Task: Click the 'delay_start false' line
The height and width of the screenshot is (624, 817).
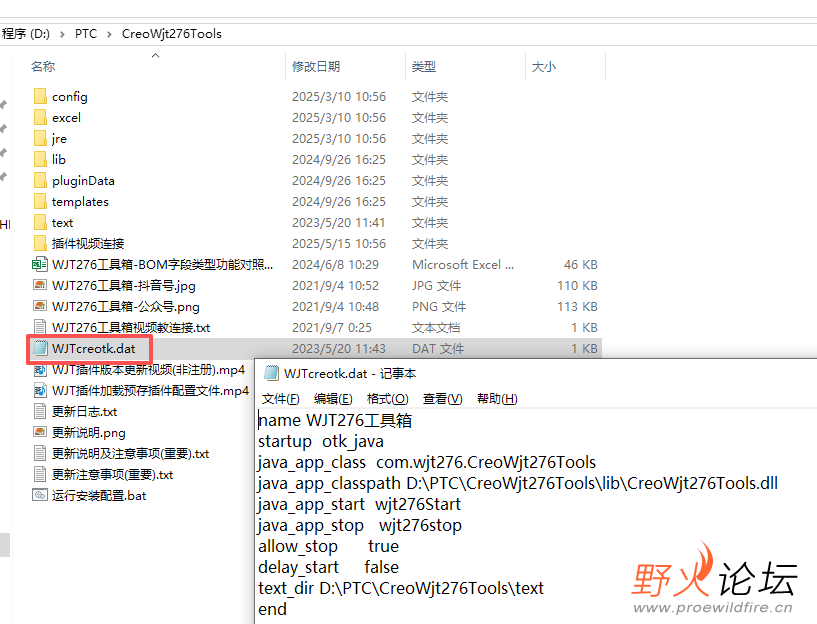Action: [x=328, y=567]
